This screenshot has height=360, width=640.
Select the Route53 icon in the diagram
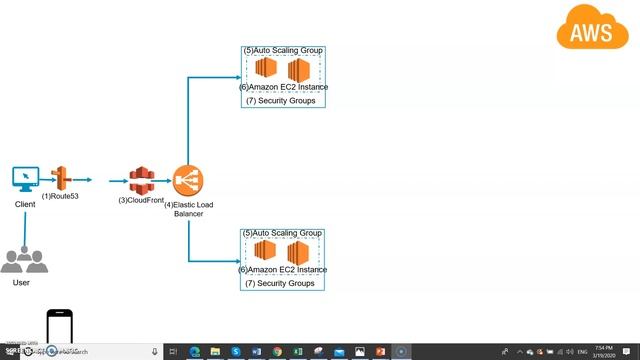[x=61, y=178]
